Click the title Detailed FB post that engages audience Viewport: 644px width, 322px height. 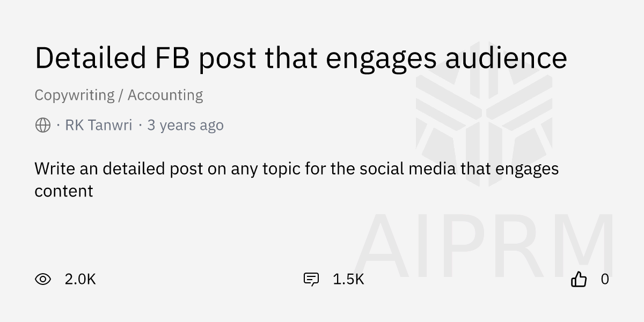[301, 58]
